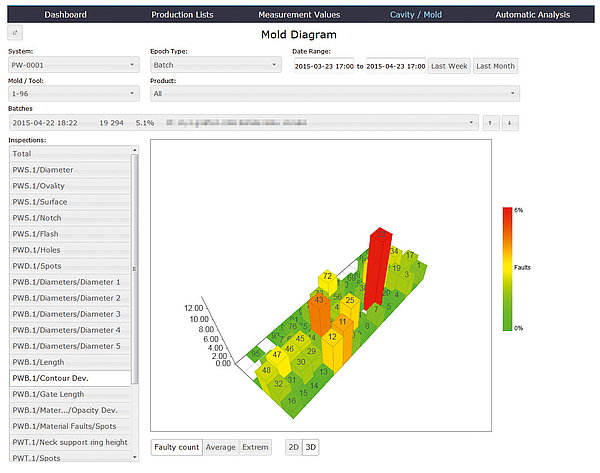Select the Faulty count display mode
This screenshot has width=600, height=473.
click(x=176, y=447)
